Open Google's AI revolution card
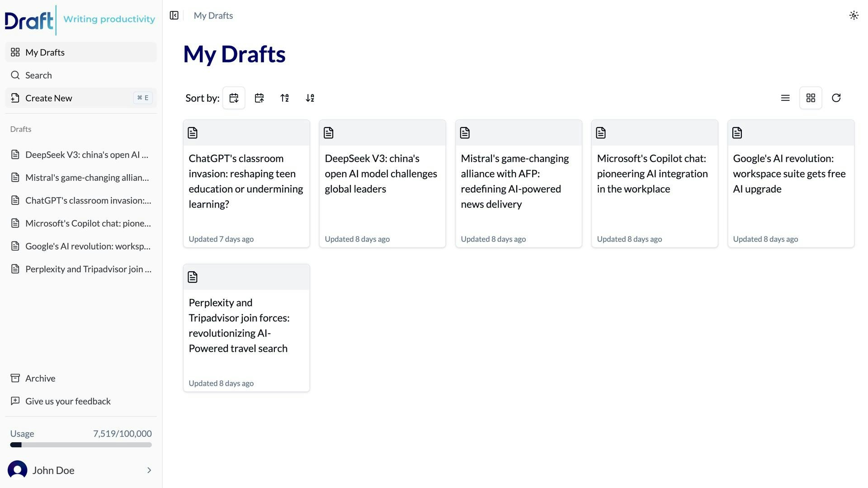 (791, 184)
